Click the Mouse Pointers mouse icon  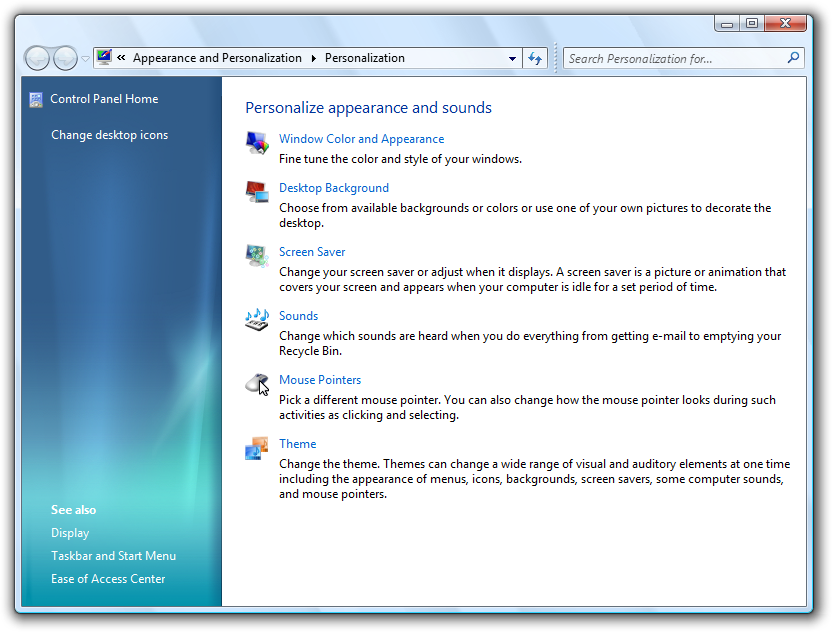pos(257,384)
